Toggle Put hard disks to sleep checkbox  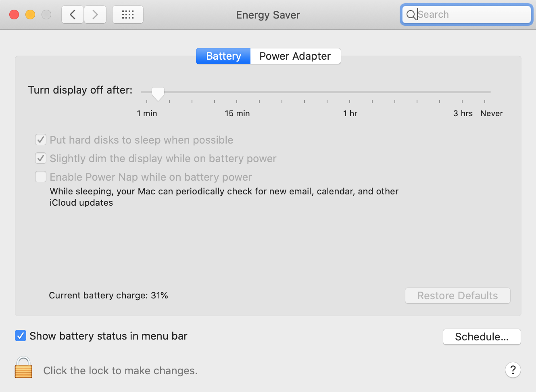pyautogui.click(x=41, y=140)
